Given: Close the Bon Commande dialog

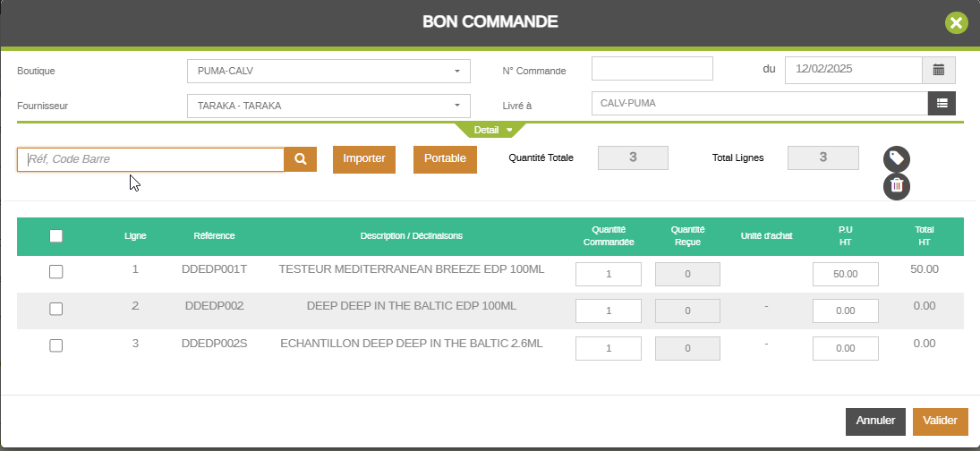Looking at the screenshot, I should [x=957, y=22].
